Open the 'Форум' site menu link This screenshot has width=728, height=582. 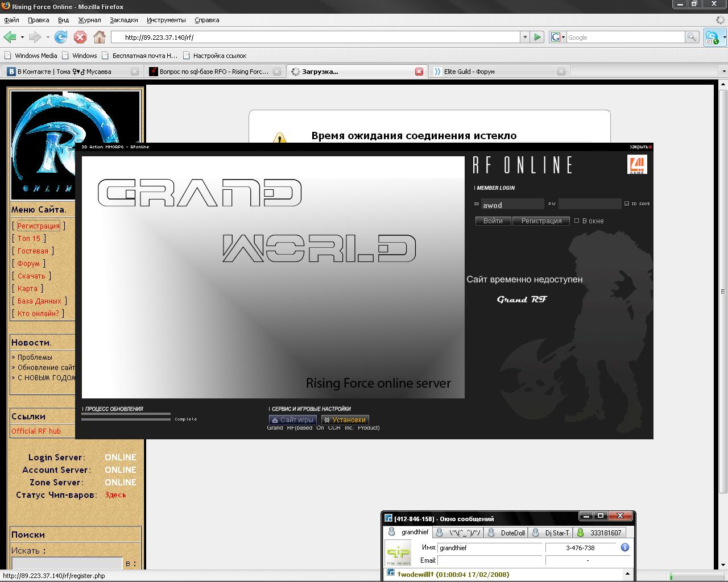pyautogui.click(x=28, y=263)
